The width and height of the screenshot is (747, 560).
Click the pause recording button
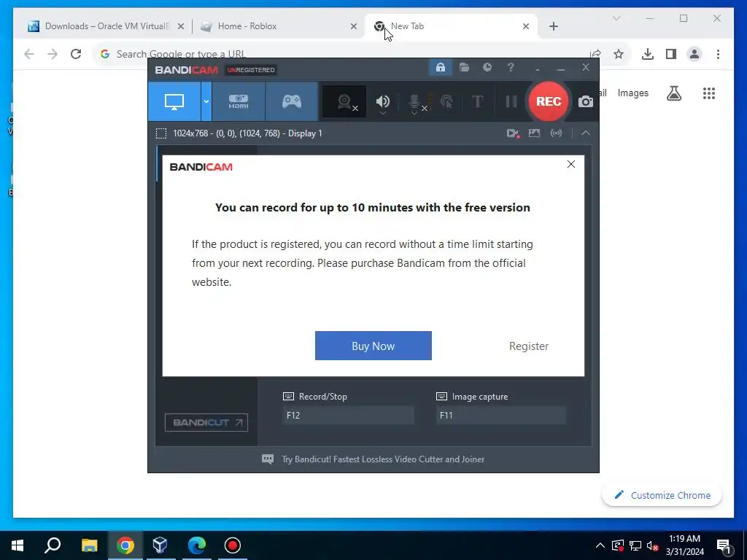tap(511, 101)
